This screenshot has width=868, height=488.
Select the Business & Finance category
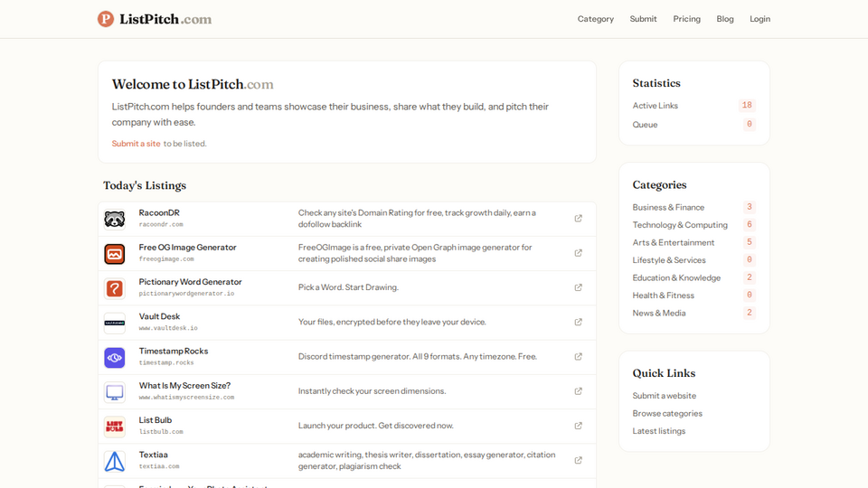click(668, 208)
